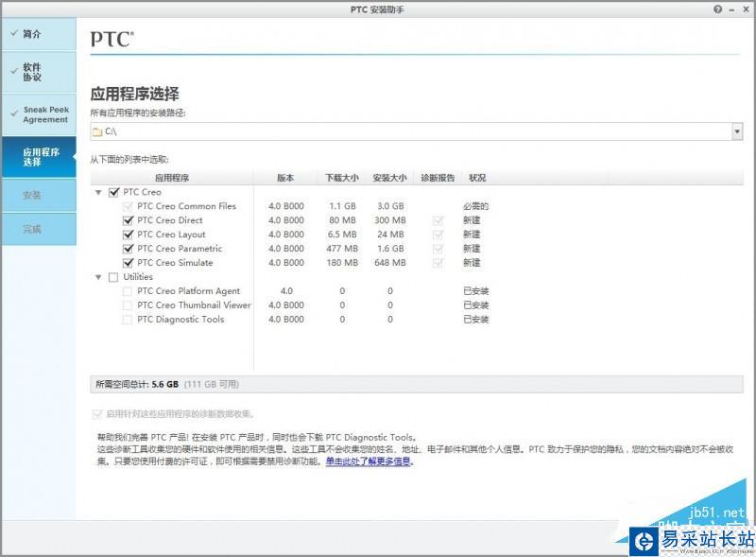Toggle diagnostic report checkbox for Creo Layout

tap(438, 235)
